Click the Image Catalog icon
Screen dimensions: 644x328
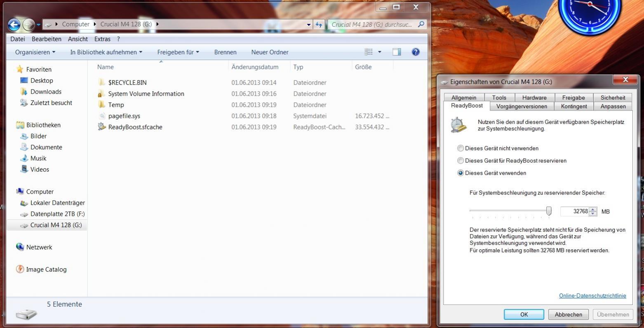tap(20, 269)
